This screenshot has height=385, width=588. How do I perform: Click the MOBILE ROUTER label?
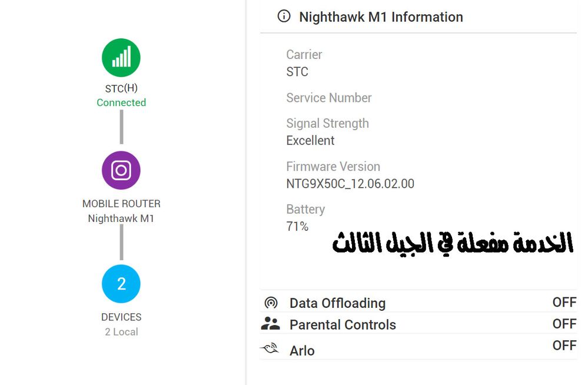click(x=121, y=204)
